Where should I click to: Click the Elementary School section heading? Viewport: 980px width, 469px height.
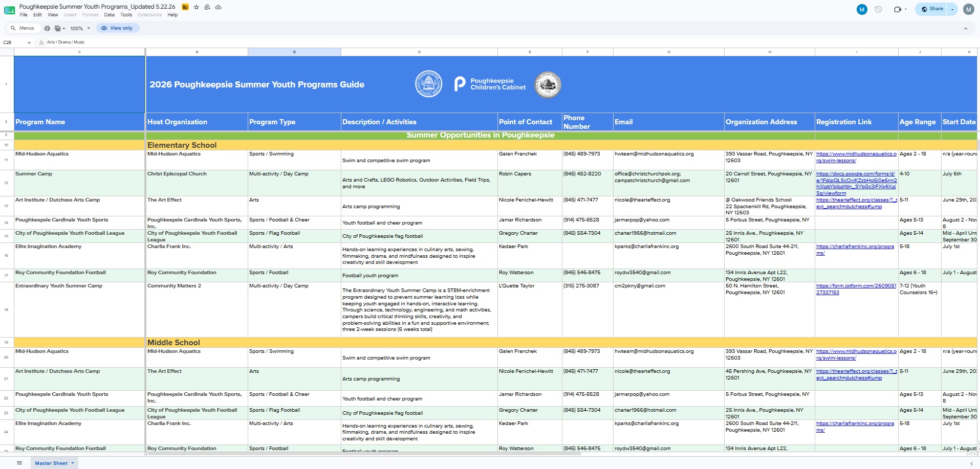pos(182,145)
